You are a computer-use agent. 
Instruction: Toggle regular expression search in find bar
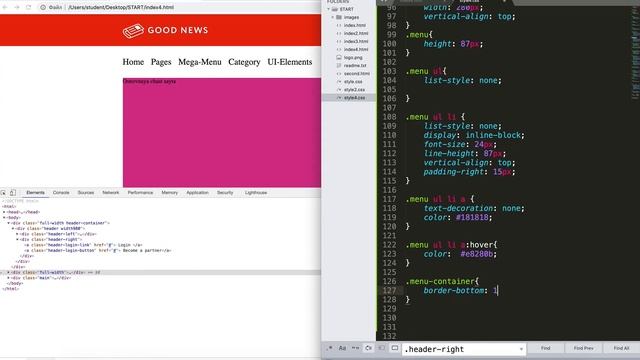tap(329, 349)
